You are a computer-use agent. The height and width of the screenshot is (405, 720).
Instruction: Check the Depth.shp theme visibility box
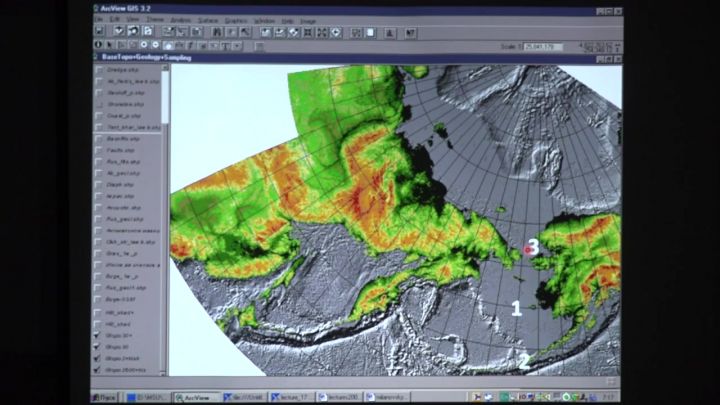(99, 184)
